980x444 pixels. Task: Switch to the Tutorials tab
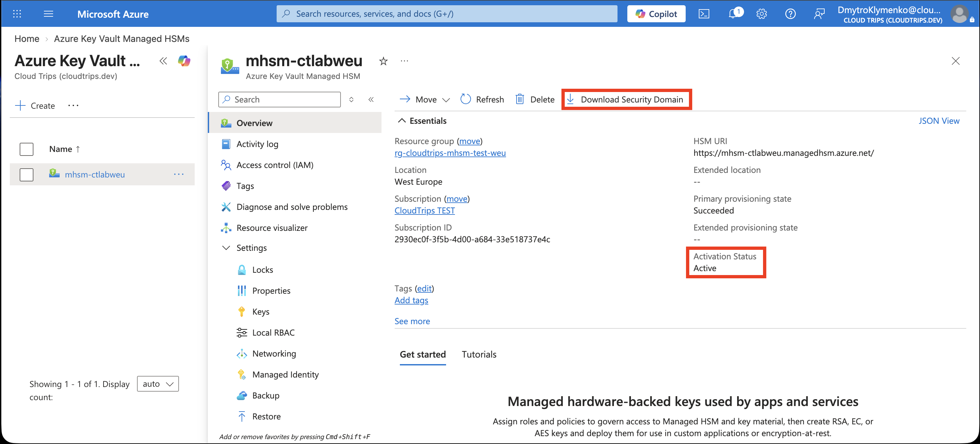point(479,354)
